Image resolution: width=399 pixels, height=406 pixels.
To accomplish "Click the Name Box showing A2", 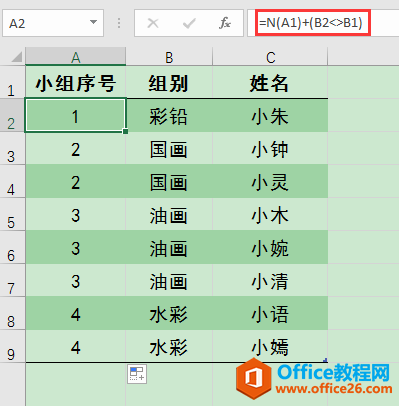I will click(53, 23).
